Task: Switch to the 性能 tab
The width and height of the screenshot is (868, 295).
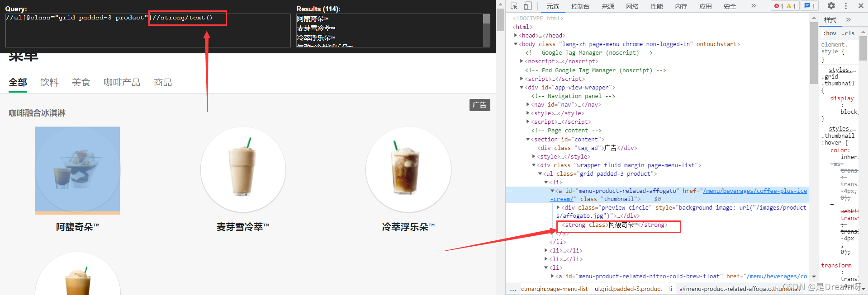Action: point(657,6)
